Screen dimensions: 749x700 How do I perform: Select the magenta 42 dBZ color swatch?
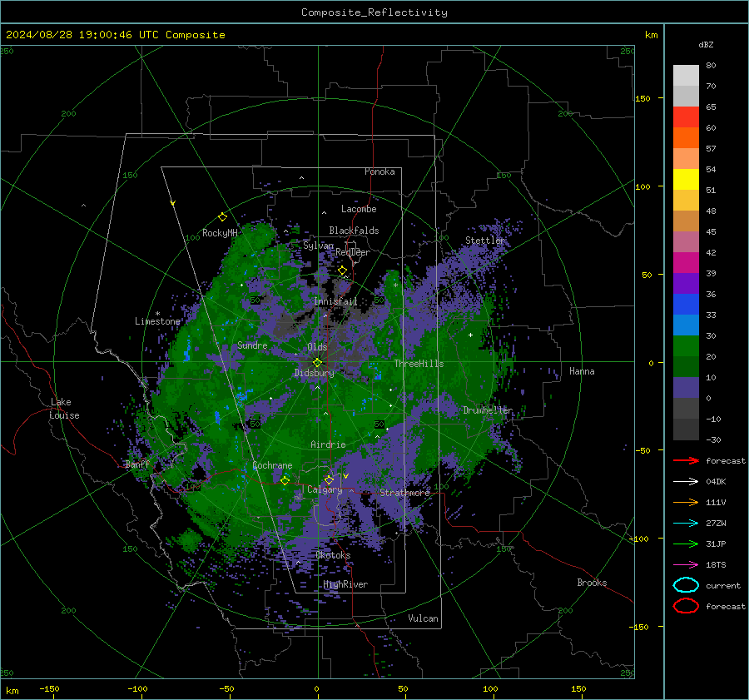click(x=686, y=262)
